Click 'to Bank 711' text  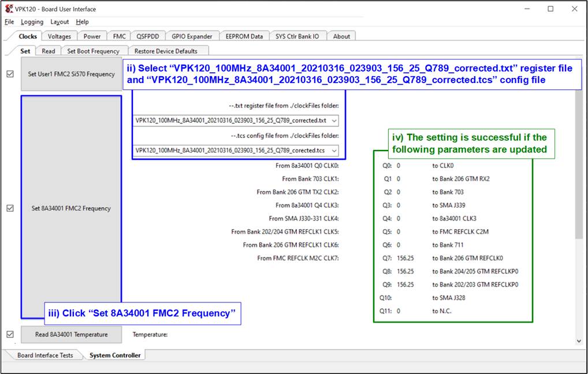(448, 245)
